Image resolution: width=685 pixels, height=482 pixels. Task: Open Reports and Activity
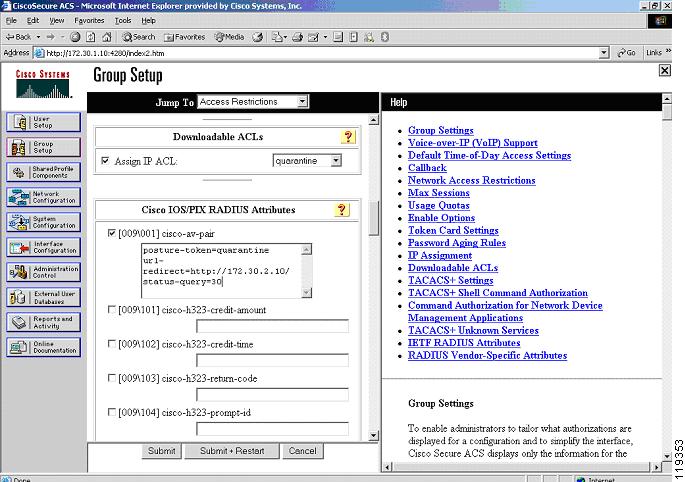[x=44, y=322]
